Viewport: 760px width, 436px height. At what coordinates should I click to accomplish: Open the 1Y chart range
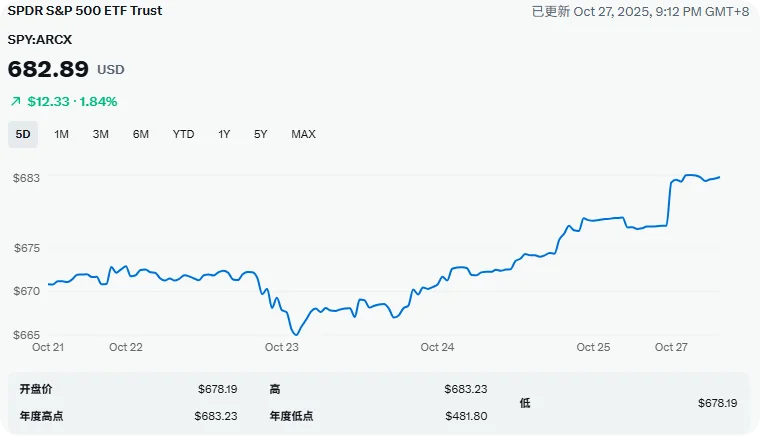224,134
